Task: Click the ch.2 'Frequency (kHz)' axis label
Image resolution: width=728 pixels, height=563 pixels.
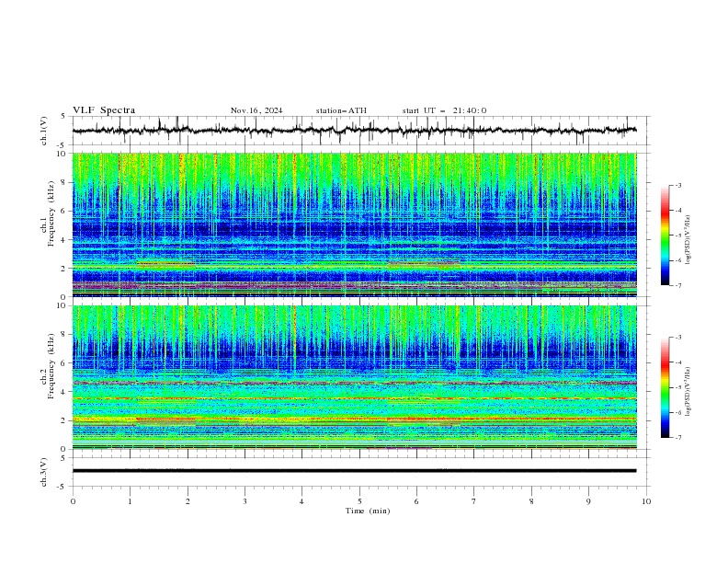Action: click(x=51, y=365)
